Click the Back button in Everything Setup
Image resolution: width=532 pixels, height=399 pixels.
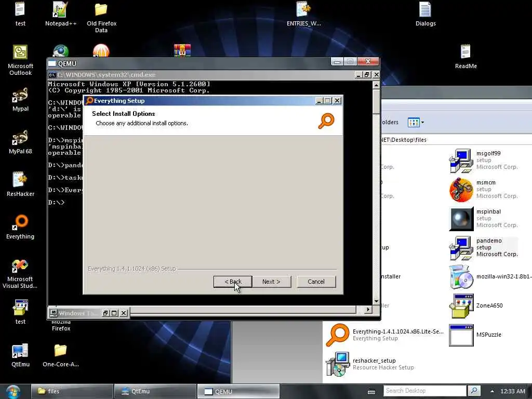233,282
